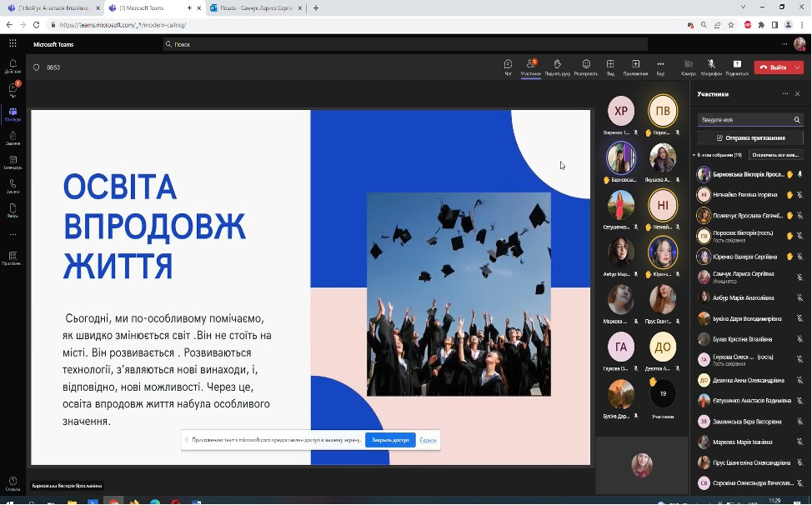Screen dimensions: 812x505
Task: Toggle the Камера camera button
Action: coord(689,67)
